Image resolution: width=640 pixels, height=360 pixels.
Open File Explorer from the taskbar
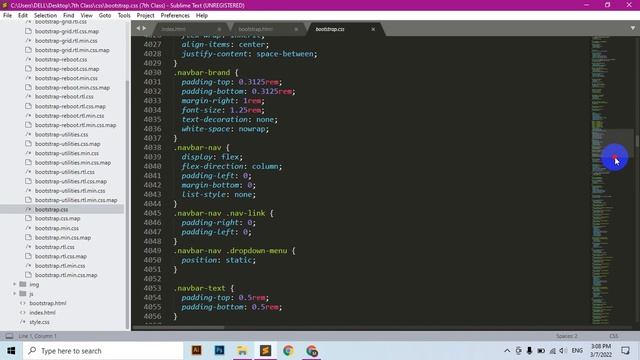click(x=242, y=350)
